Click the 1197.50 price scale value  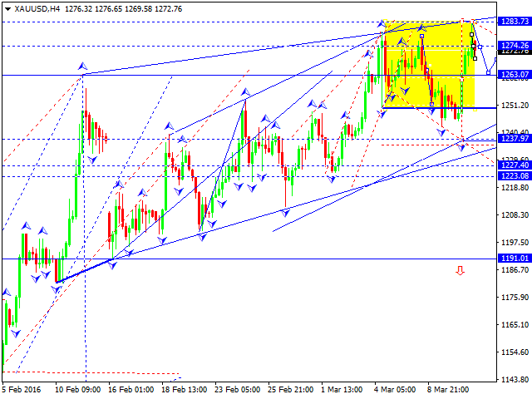515,242
